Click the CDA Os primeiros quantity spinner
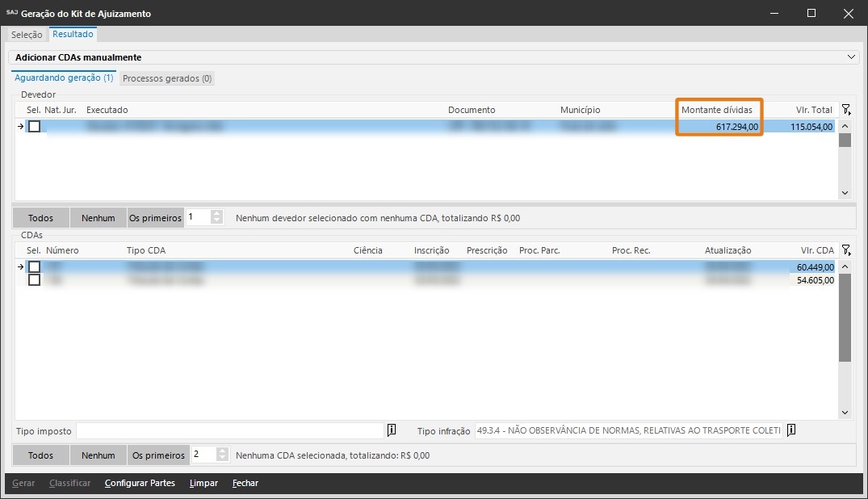 (x=222, y=455)
